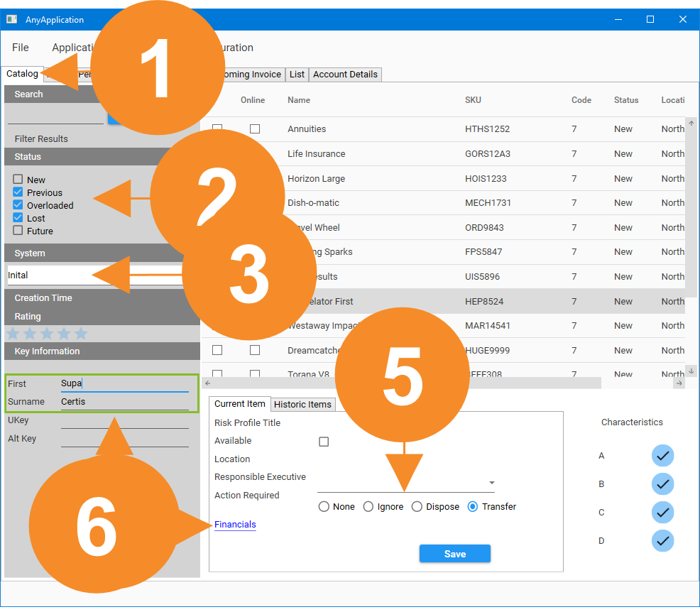Select the Dispose radio option

417,507
